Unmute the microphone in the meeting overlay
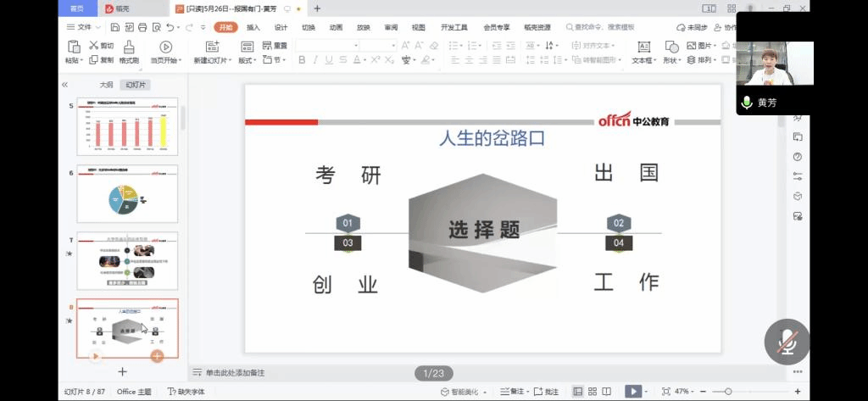Image resolution: width=868 pixels, height=401 pixels. (787, 342)
